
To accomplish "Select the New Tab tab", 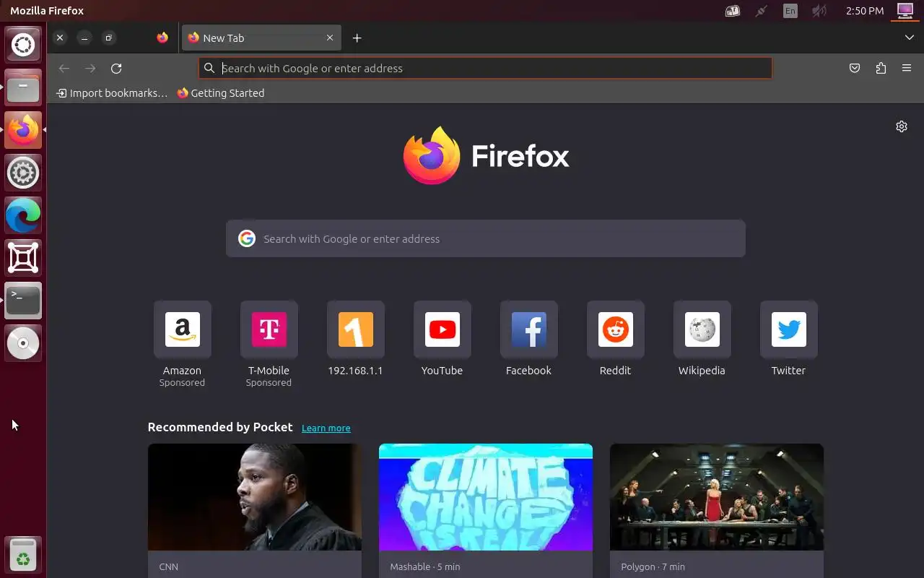I will click(x=261, y=38).
